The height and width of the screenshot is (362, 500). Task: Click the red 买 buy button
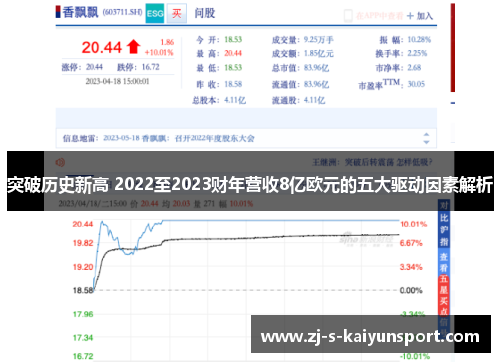[x=177, y=13]
